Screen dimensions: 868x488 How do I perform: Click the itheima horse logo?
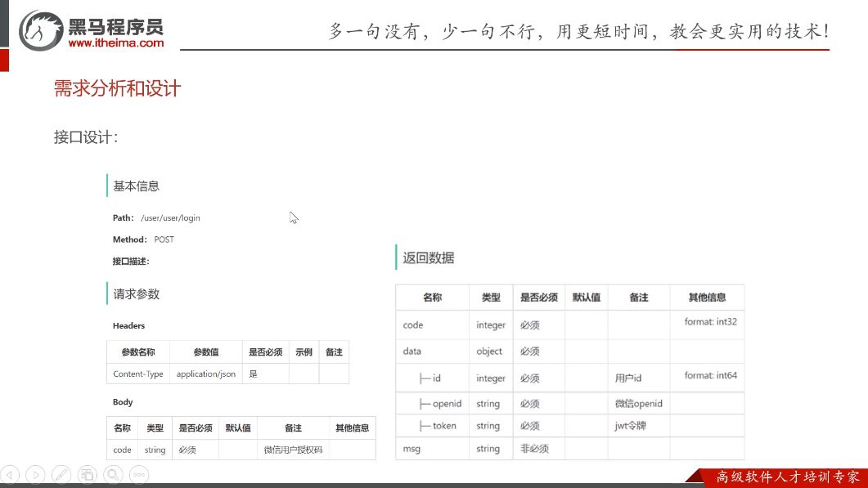pyautogui.click(x=40, y=31)
